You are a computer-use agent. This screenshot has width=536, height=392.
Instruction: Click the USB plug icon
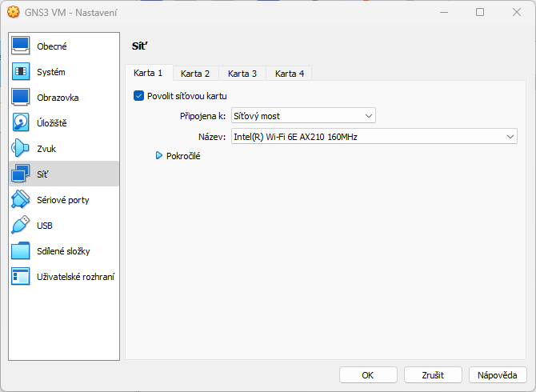(x=21, y=225)
